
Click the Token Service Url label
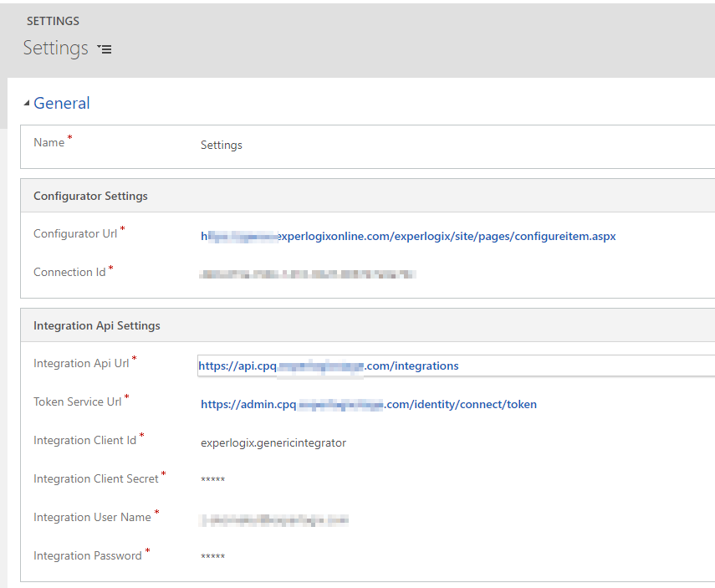78,401
